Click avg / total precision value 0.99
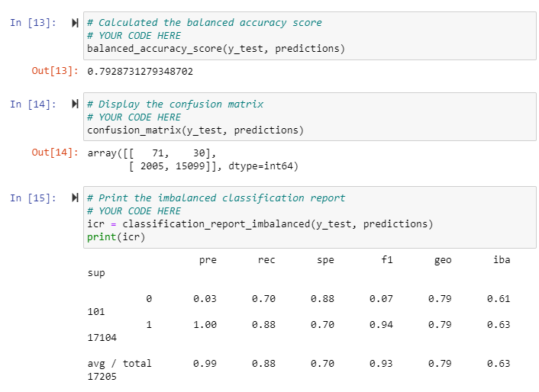Screen dimensions: 539x392 pyautogui.click(x=205, y=364)
